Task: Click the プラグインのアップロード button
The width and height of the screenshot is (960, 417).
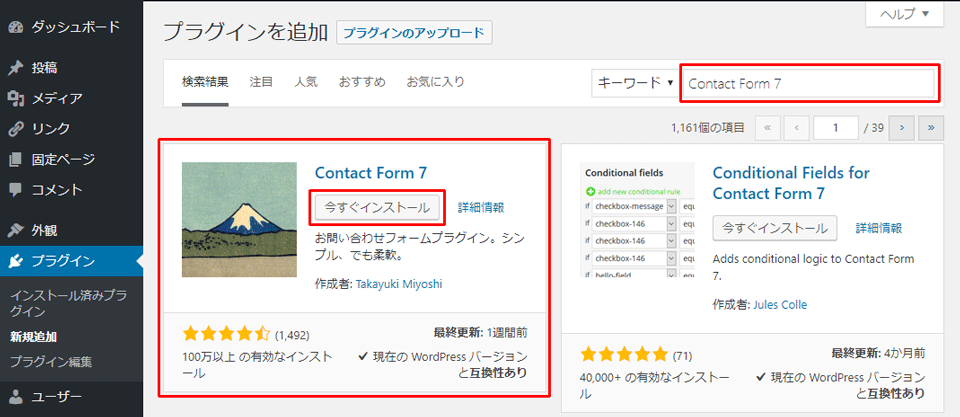Action: pyautogui.click(x=414, y=33)
